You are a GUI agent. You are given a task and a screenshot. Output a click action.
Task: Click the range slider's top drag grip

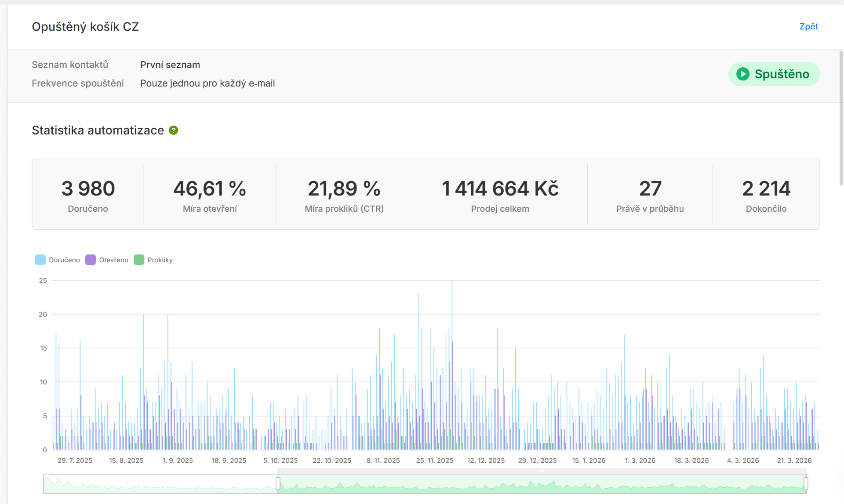click(x=542, y=471)
